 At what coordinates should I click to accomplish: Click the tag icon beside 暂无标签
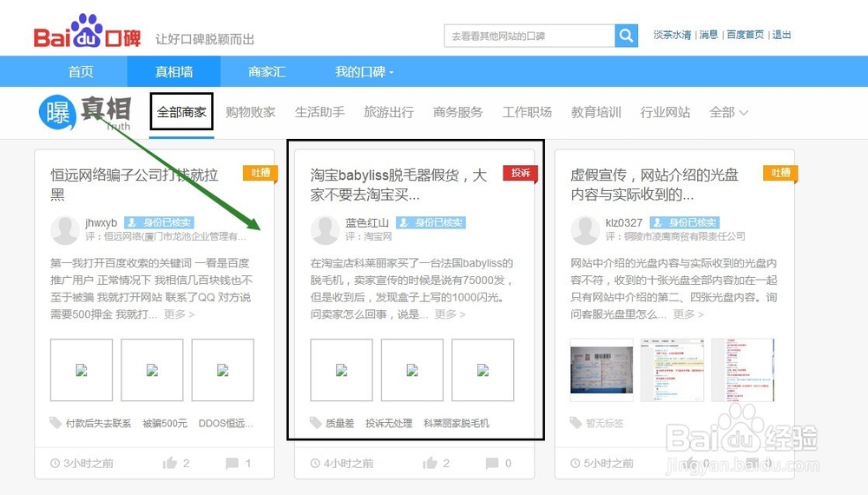[575, 423]
